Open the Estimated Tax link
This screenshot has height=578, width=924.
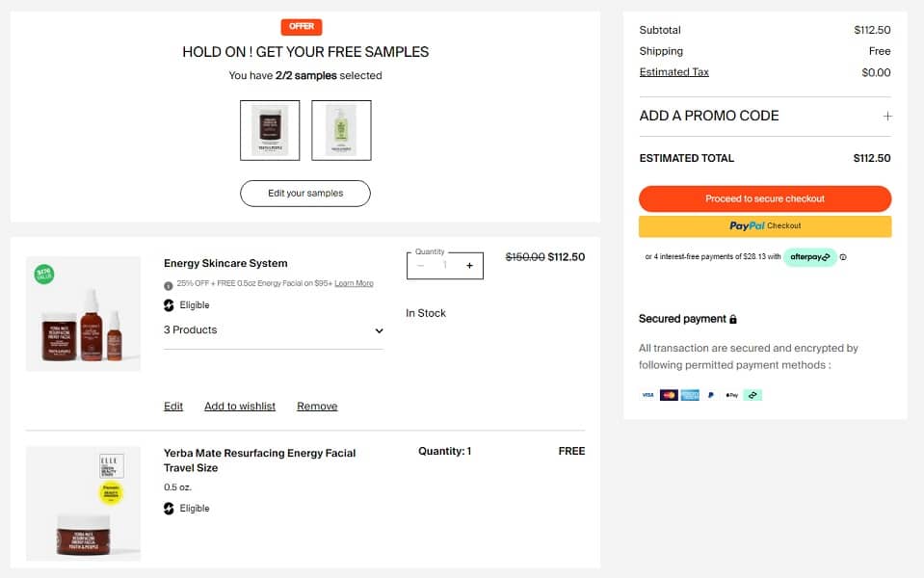coord(673,72)
